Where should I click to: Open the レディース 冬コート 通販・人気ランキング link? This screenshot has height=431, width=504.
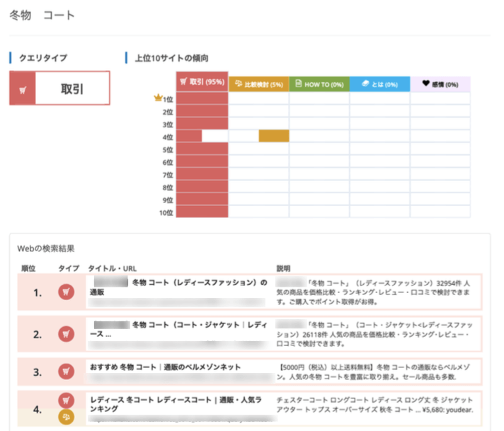pyautogui.click(x=176, y=404)
